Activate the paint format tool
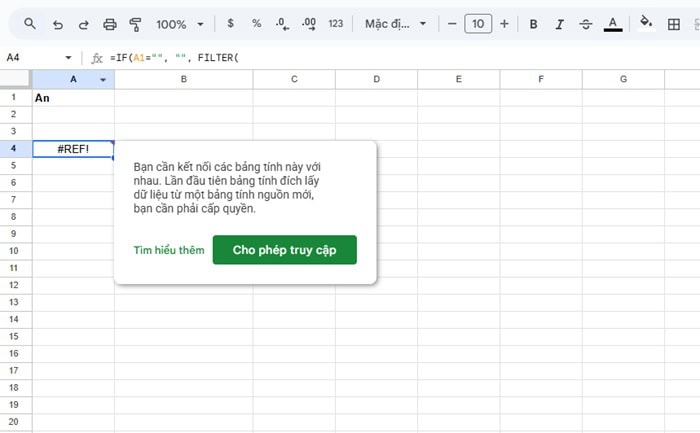700x433 pixels. coord(136,23)
